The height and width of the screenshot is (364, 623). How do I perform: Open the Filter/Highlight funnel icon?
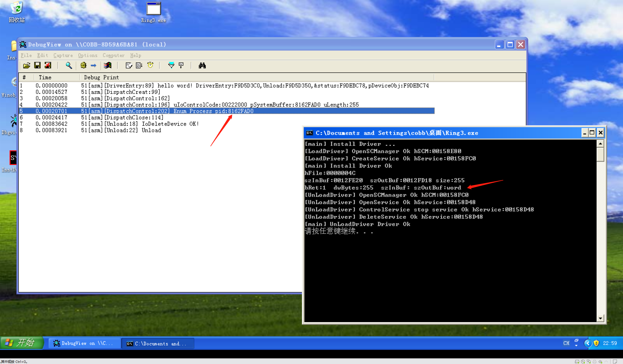tap(171, 65)
